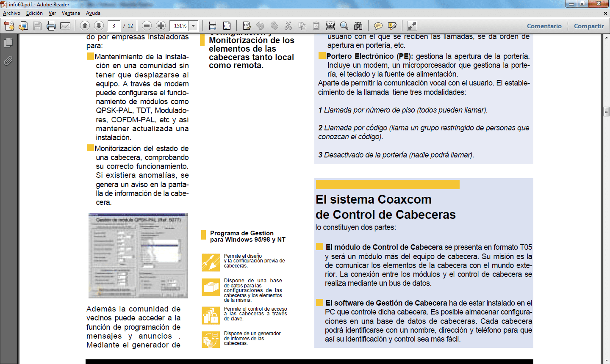Image resolution: width=610 pixels, height=364 pixels.
Task: Select the Snapshot camera tool
Action: point(330,26)
